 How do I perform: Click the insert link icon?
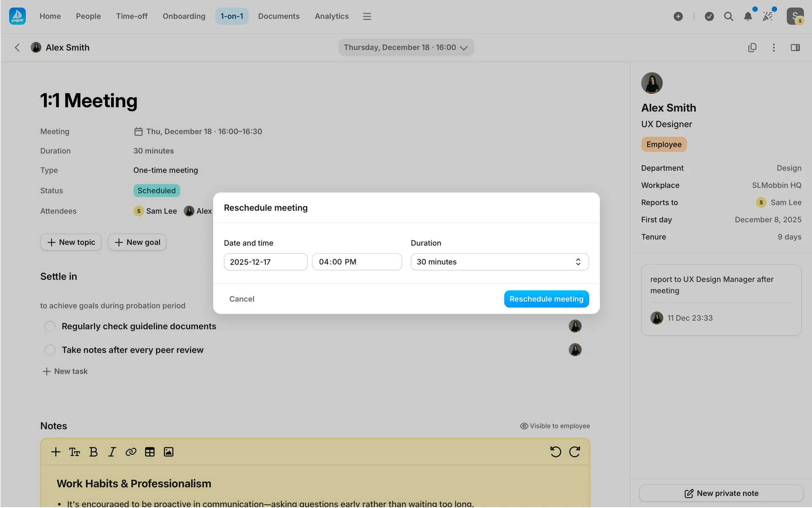tap(131, 452)
